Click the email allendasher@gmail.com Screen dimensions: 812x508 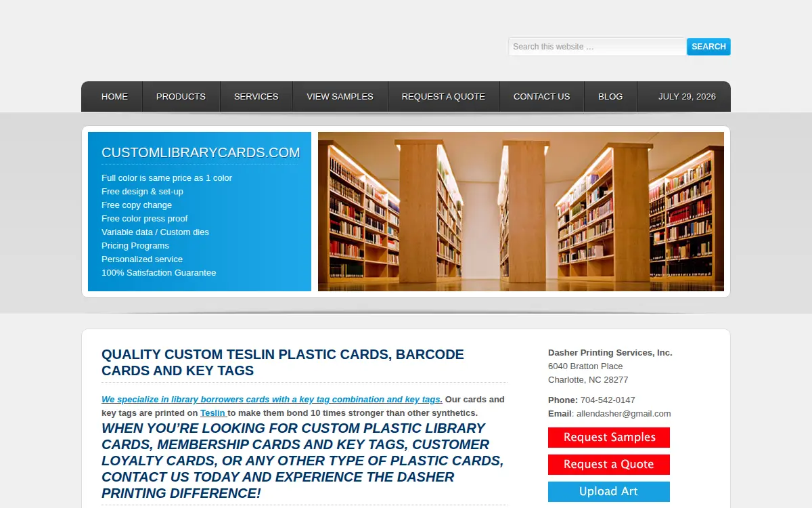623,414
